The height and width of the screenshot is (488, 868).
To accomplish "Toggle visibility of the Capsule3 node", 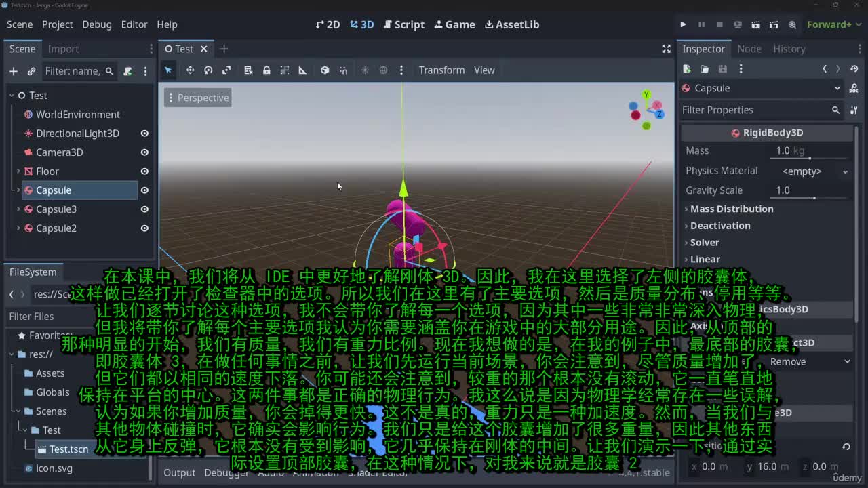I will [144, 209].
